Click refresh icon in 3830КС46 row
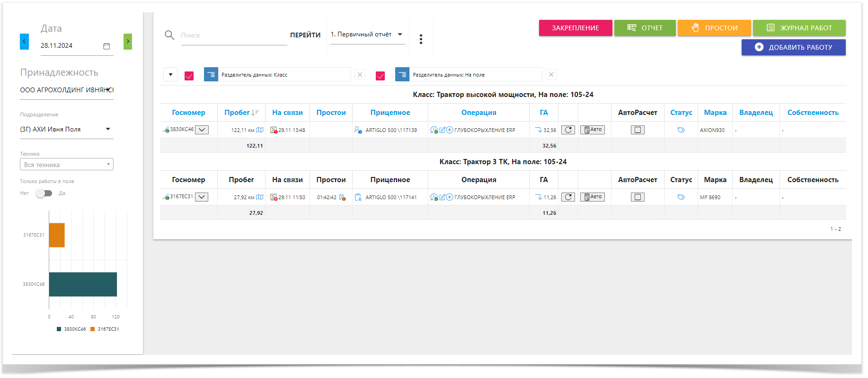 coord(568,130)
